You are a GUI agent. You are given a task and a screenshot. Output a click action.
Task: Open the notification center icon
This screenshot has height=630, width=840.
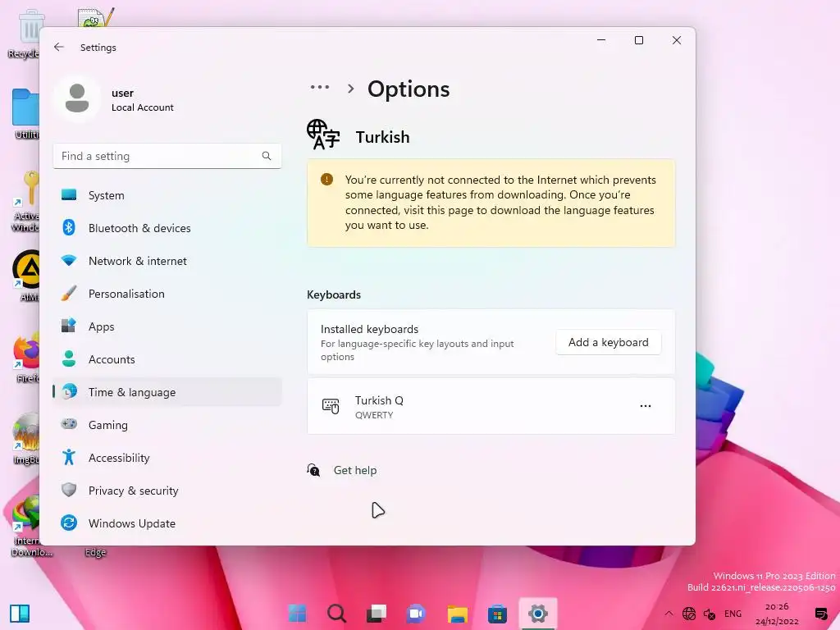click(821, 614)
